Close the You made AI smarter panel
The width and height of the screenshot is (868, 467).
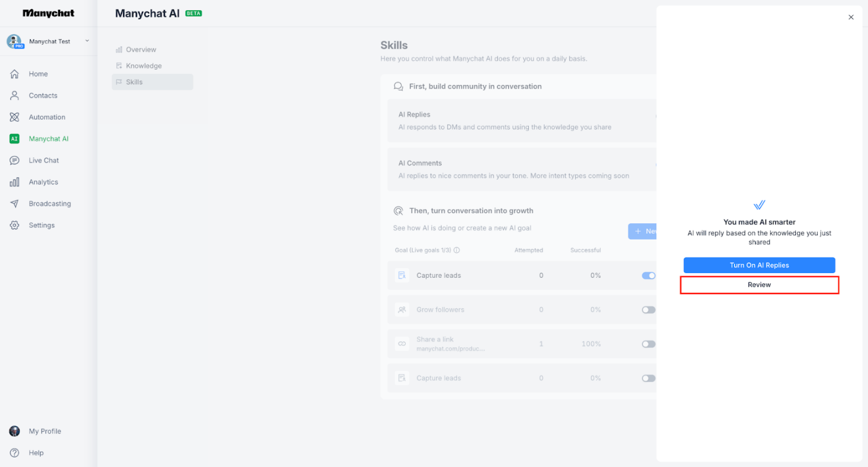tap(850, 18)
